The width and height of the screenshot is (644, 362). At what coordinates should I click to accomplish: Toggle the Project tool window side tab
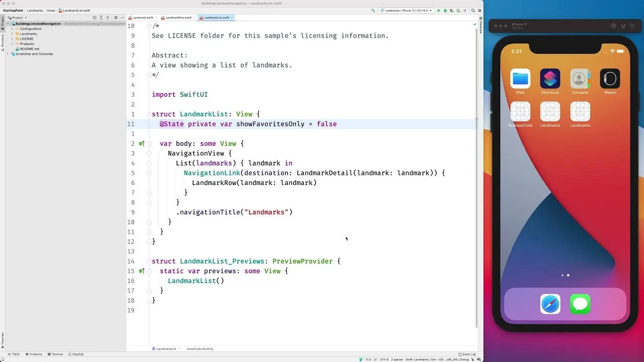click(x=2, y=21)
